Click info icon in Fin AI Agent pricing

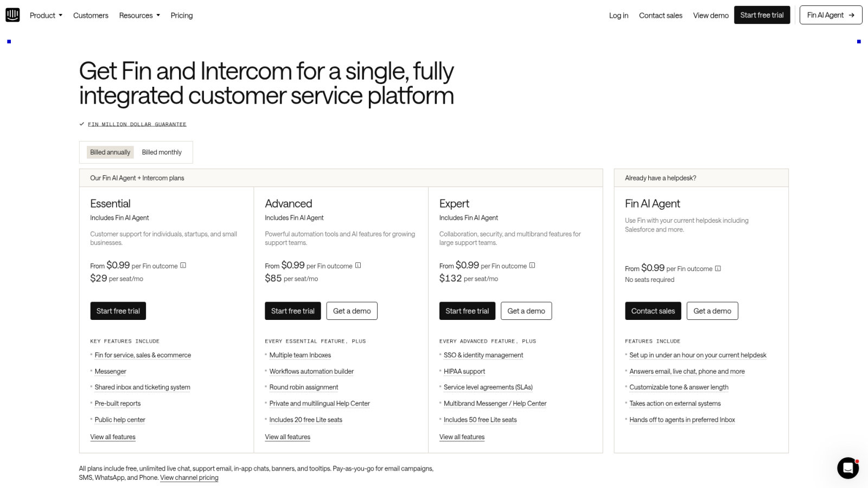[x=718, y=268]
